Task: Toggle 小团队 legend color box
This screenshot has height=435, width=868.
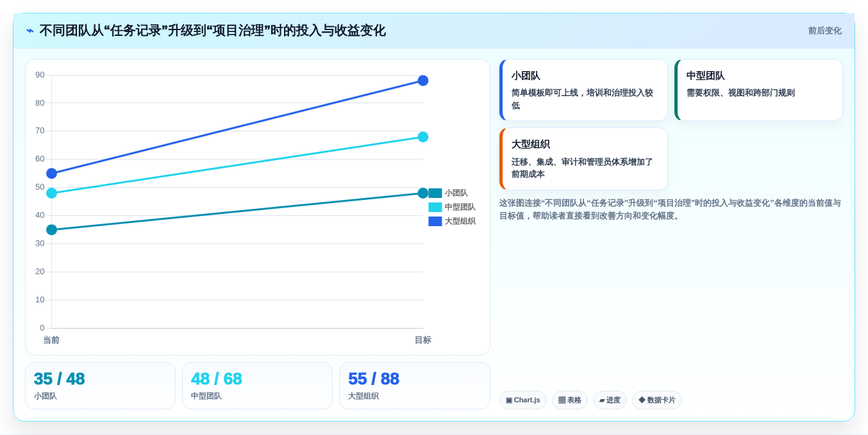Action: tap(435, 193)
